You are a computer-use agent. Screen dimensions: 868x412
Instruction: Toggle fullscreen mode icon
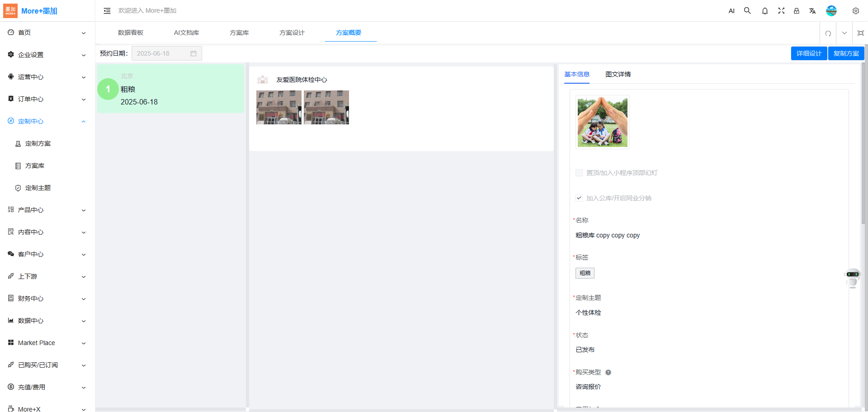pos(781,11)
